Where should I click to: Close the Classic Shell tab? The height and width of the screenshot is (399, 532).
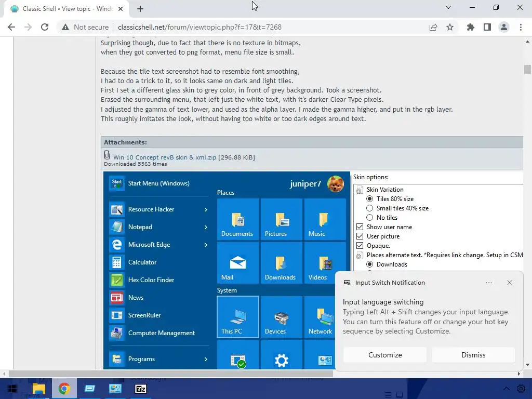click(121, 9)
